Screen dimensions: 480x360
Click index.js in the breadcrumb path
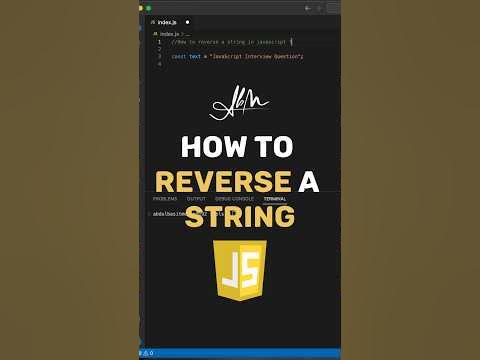pos(169,34)
